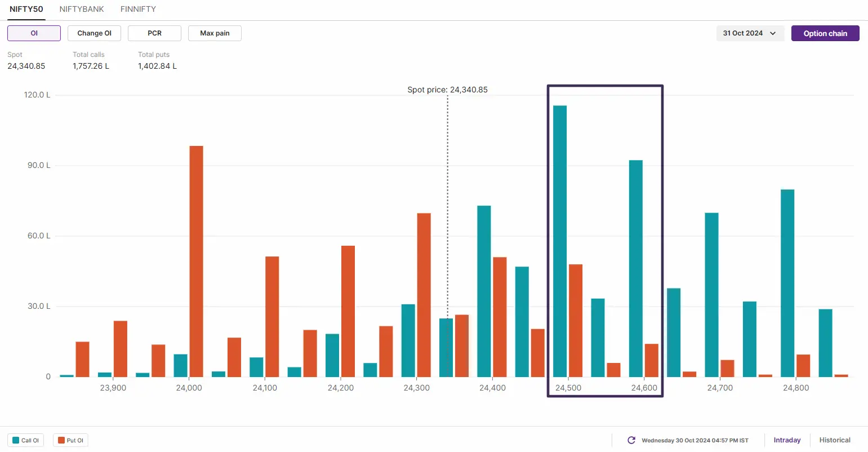
Task: Toggle the Put OI legend series
Action: (71, 440)
